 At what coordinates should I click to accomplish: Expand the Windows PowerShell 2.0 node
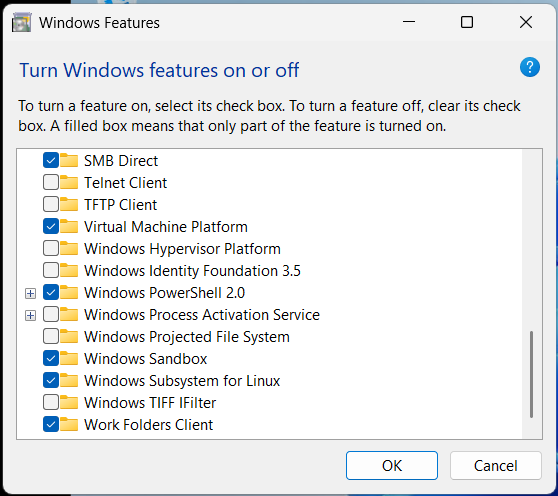pos(31,294)
